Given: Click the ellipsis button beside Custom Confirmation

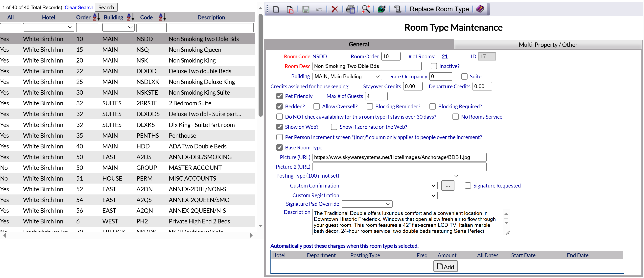Looking at the screenshot, I should (x=448, y=186).
